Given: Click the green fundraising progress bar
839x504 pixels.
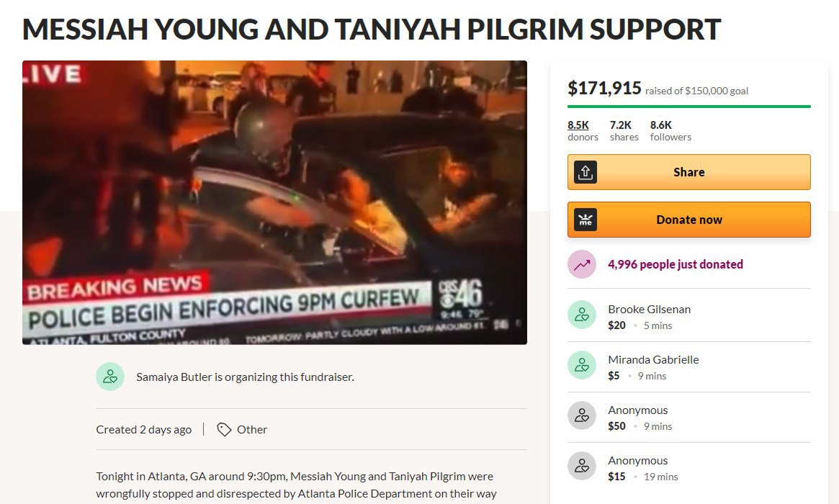Looking at the screenshot, I should pyautogui.click(x=689, y=107).
